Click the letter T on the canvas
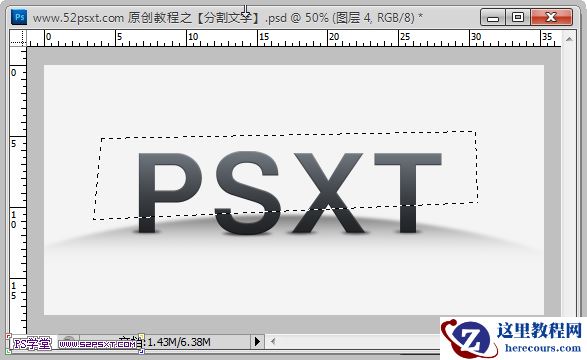Image resolution: width=587 pixels, height=360 pixels. point(408,192)
